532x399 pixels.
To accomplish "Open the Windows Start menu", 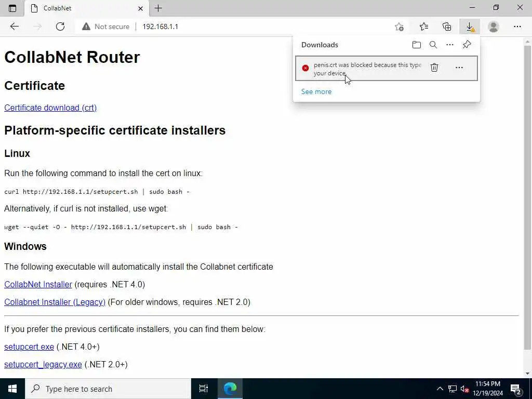I will point(12,389).
